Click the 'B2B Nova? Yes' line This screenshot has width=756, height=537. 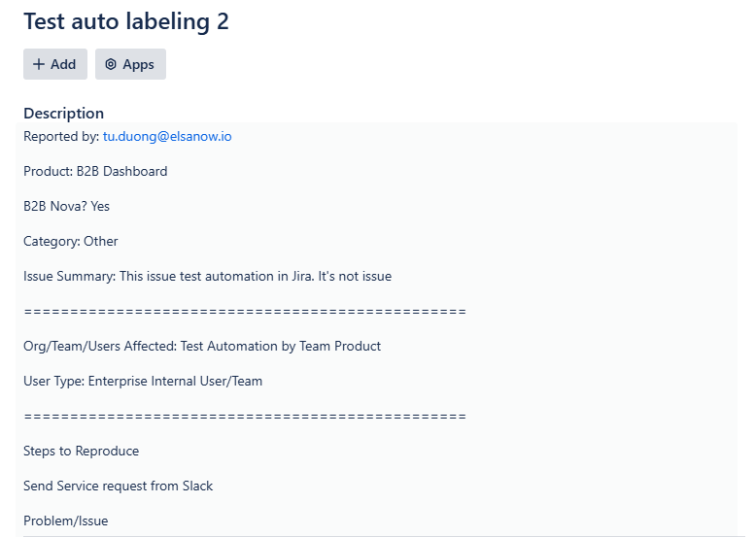66,206
